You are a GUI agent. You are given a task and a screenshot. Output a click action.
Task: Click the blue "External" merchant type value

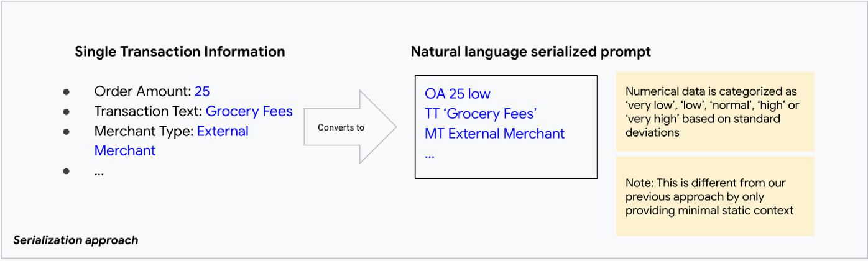223,132
